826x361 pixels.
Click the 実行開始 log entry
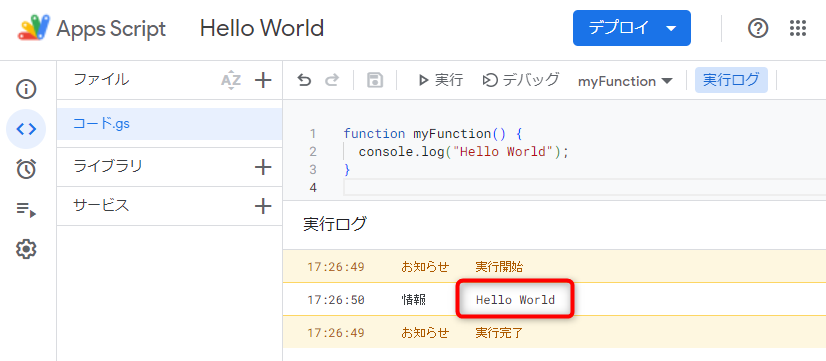coord(499,267)
